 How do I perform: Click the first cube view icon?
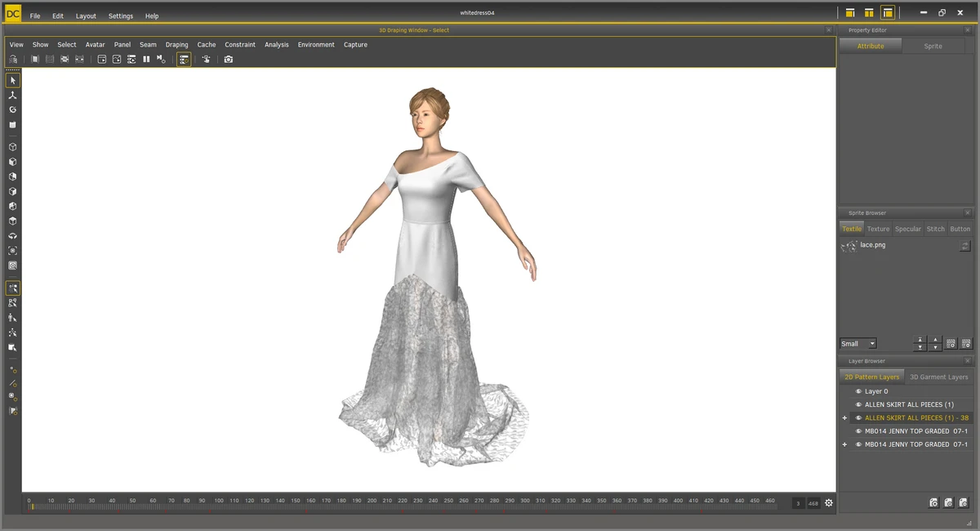pyautogui.click(x=13, y=148)
